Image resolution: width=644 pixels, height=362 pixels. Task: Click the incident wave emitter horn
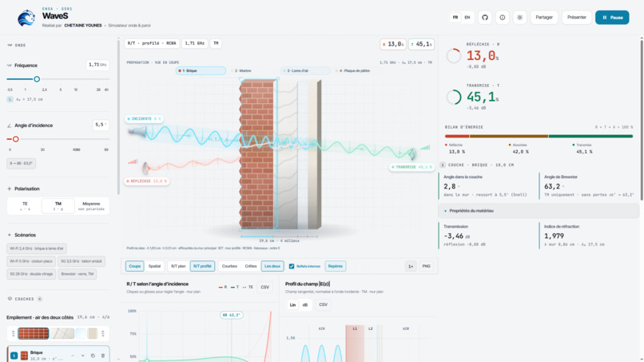click(x=137, y=132)
